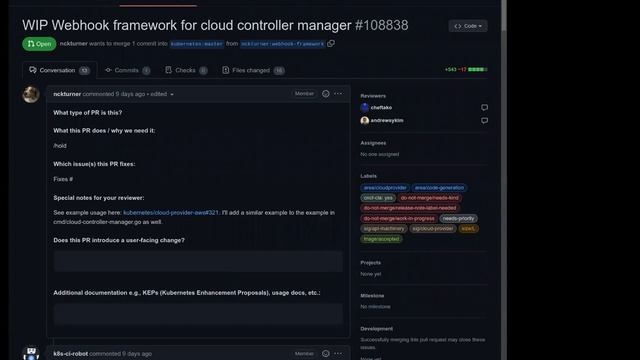Select the cncf-cla: yes label

point(378,198)
